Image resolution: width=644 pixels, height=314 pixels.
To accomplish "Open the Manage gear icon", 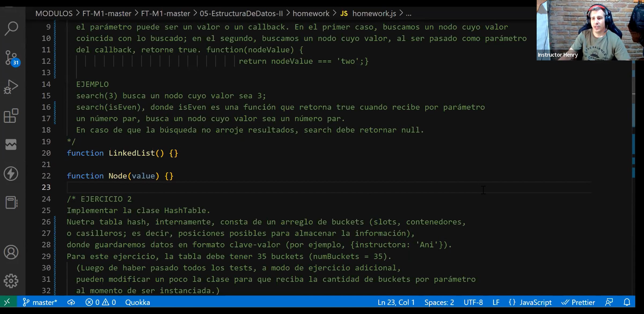I will (x=11, y=281).
